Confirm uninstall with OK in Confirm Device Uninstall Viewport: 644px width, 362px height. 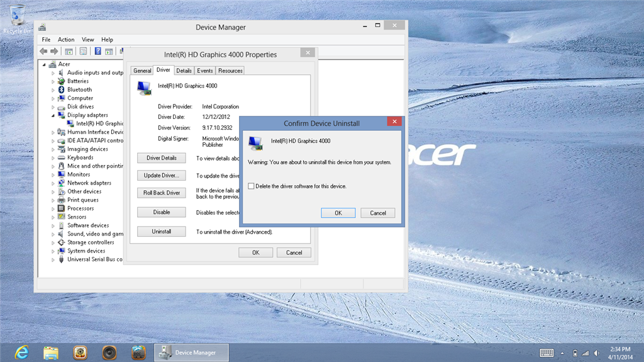338,213
